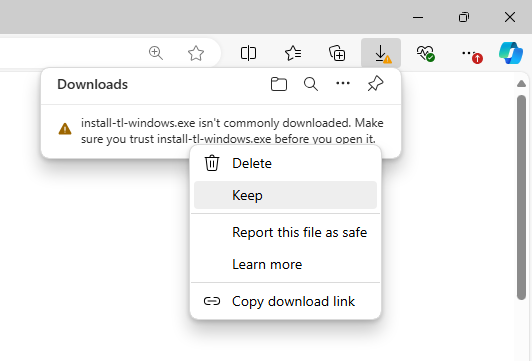This screenshot has height=361, width=532.
Task: Open split screen view
Action: 248,53
